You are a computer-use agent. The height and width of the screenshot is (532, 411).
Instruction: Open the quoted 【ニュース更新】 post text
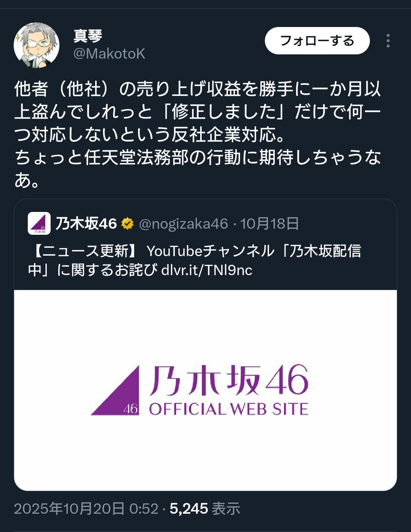[x=194, y=260]
